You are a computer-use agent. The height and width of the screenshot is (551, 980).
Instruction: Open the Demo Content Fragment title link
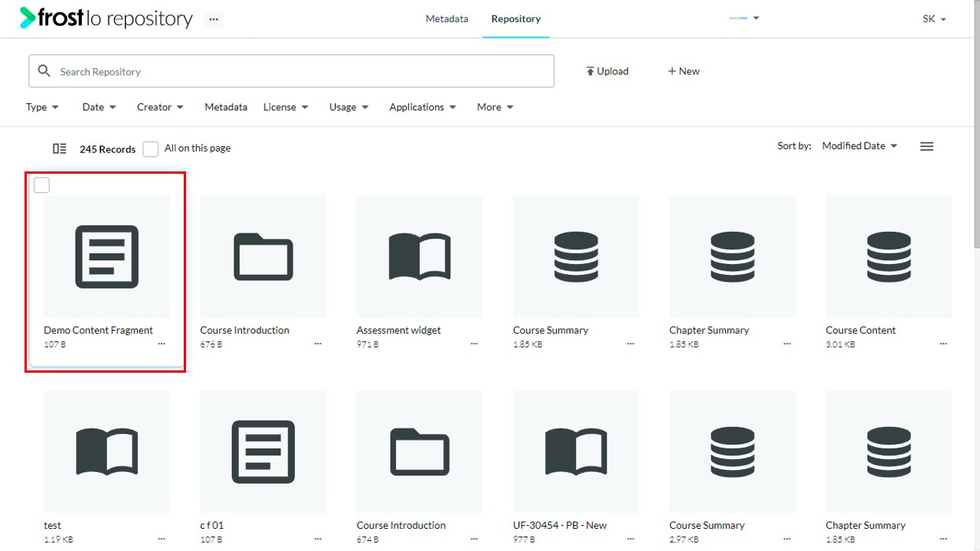coord(99,330)
